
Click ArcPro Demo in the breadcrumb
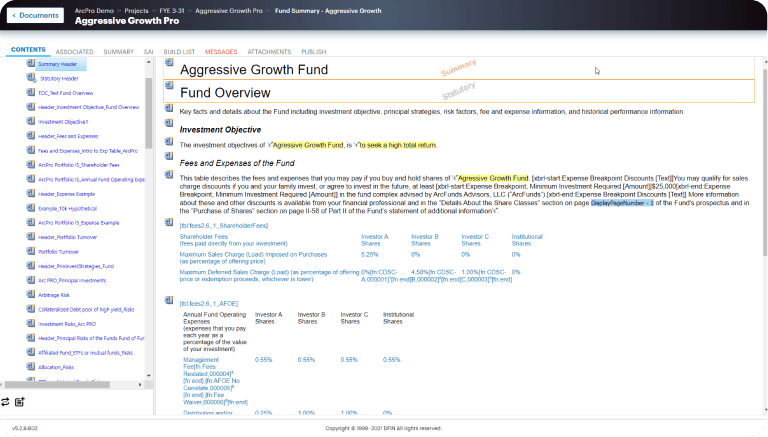[x=94, y=10]
